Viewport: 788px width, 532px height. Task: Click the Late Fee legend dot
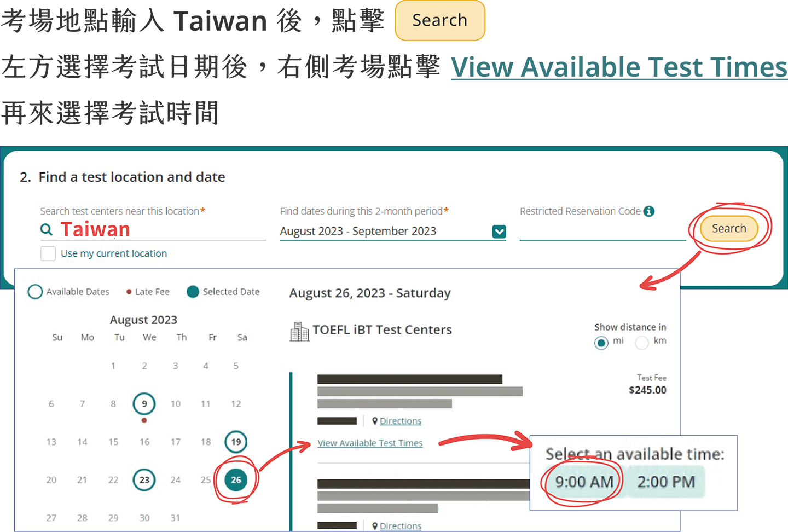point(129,292)
